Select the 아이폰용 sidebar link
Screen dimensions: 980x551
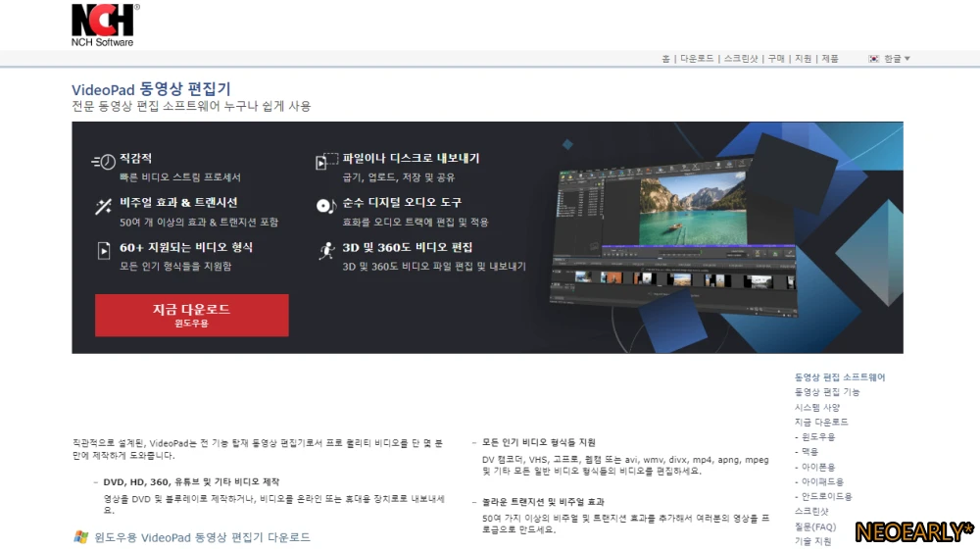pos(818,468)
